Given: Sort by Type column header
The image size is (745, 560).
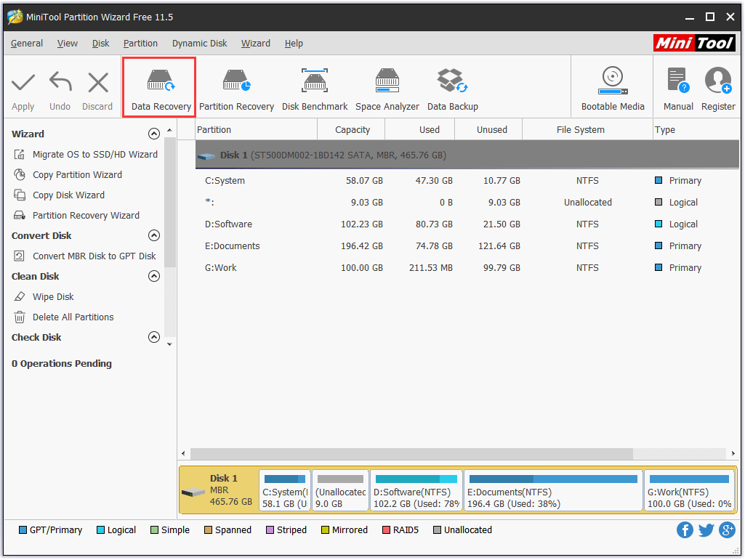Looking at the screenshot, I should pos(696,130).
